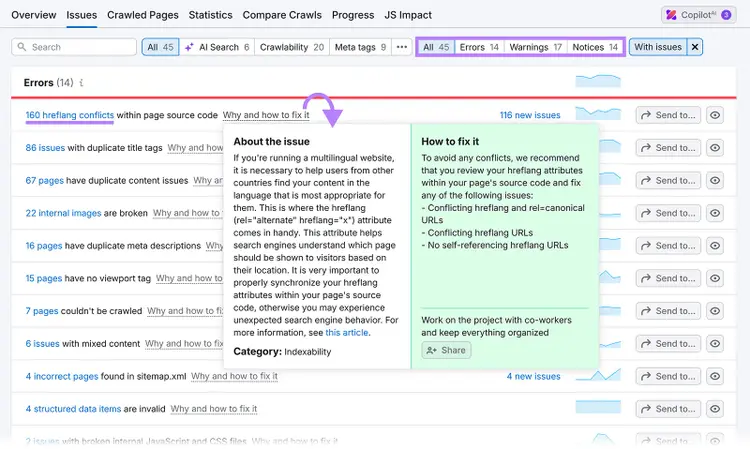This screenshot has height=449, width=750.
Task: Select the All 45 severity filter
Action: click(436, 47)
